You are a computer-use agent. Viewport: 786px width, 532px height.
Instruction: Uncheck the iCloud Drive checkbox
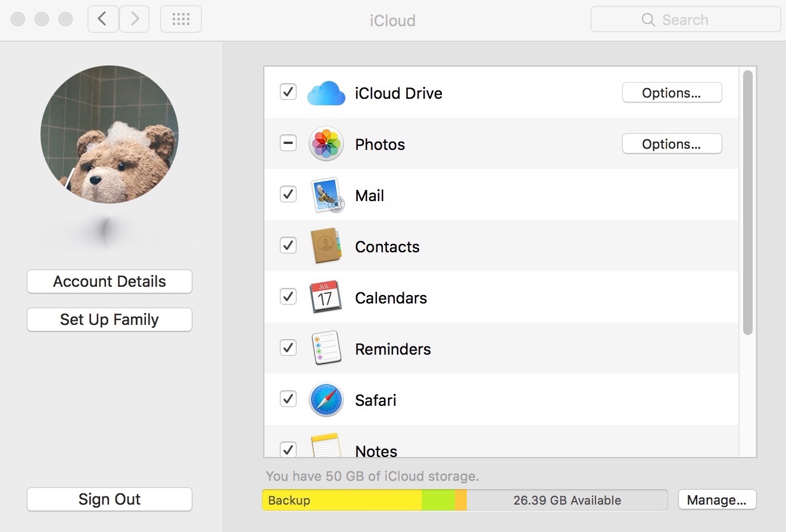pyautogui.click(x=288, y=92)
